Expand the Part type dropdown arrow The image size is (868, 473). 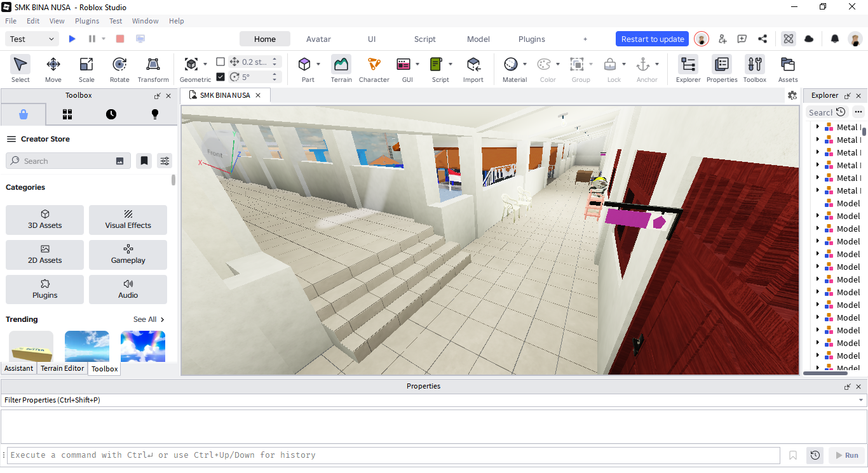[318, 64]
